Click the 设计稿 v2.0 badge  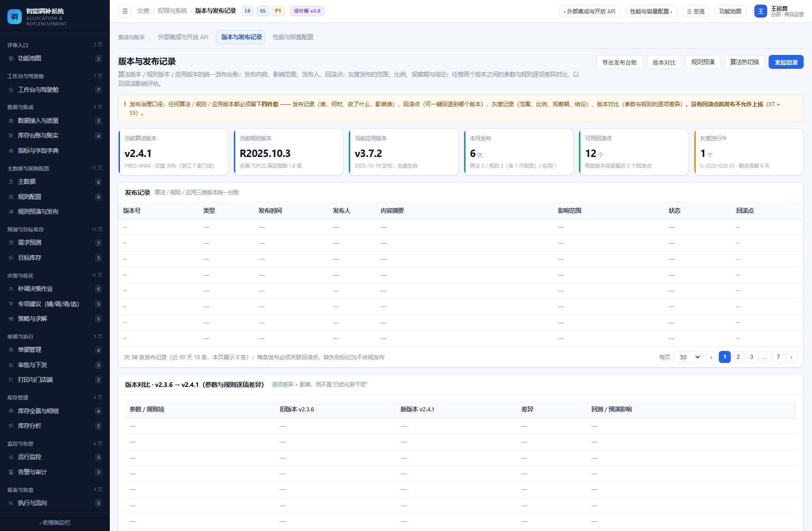307,11
